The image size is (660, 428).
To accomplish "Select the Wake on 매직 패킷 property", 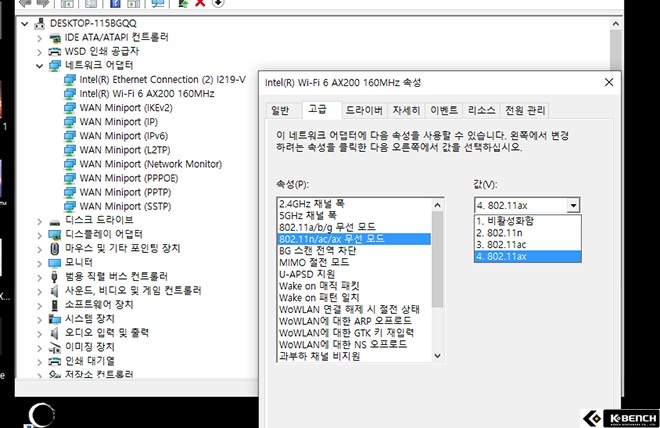I will (354, 286).
